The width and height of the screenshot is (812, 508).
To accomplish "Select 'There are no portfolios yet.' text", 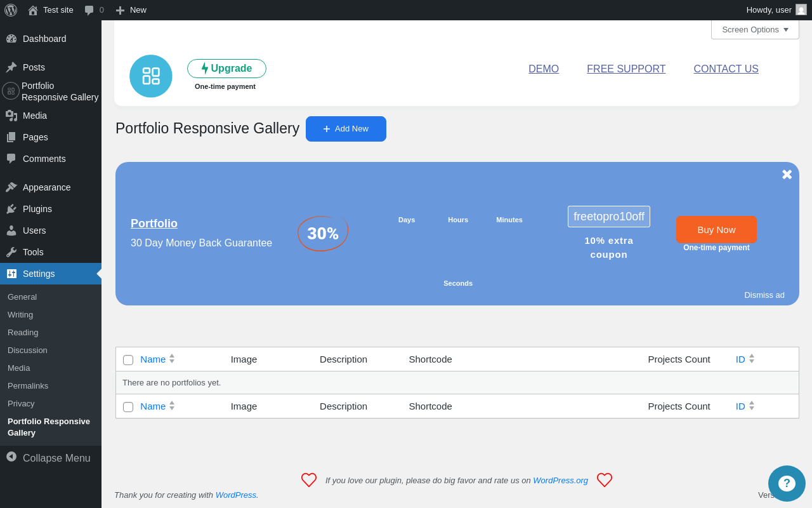I will click(x=171, y=382).
